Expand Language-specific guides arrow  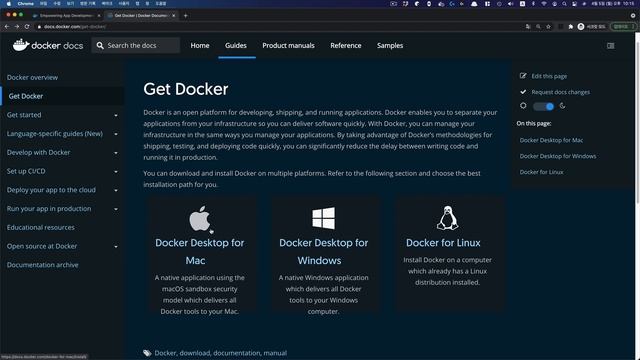116,134
